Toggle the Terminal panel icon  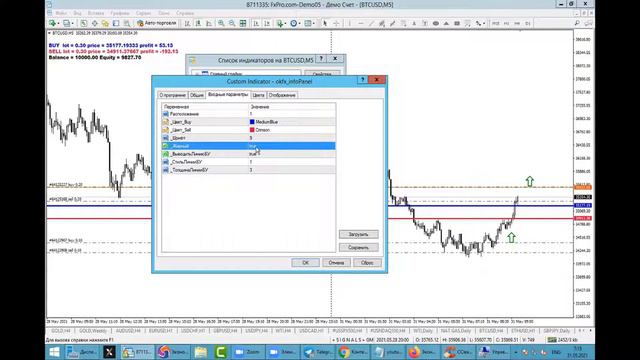point(116,23)
